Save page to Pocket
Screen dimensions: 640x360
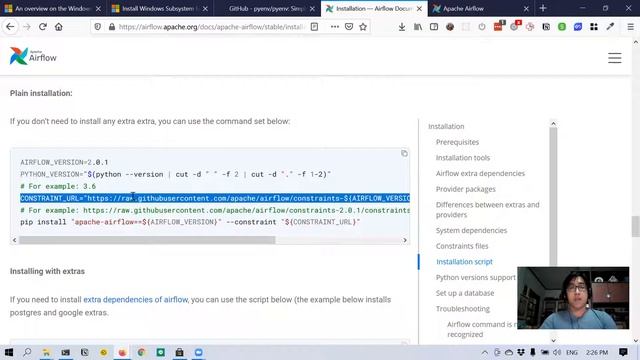point(349,27)
